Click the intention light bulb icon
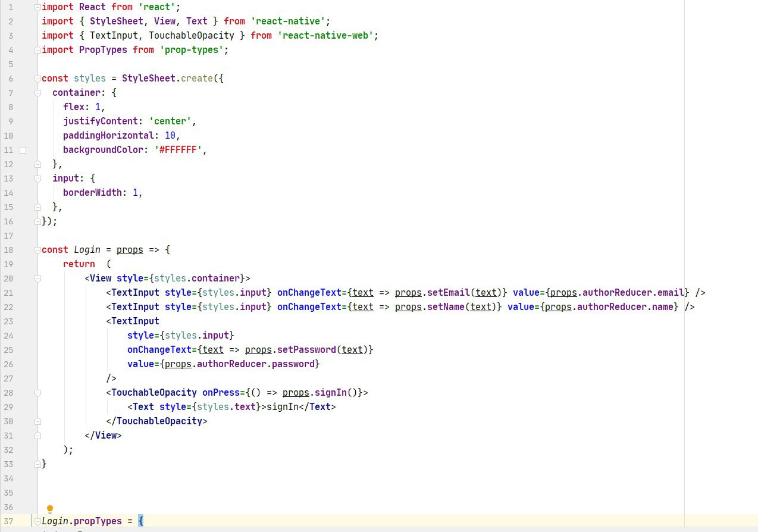This screenshot has width=758, height=532. [50, 509]
